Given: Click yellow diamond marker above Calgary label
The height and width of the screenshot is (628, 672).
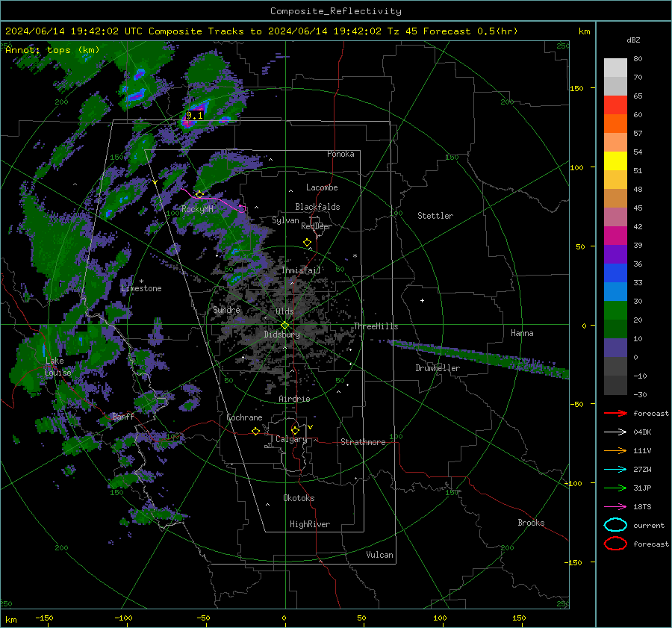Looking at the screenshot, I should coord(295,430).
